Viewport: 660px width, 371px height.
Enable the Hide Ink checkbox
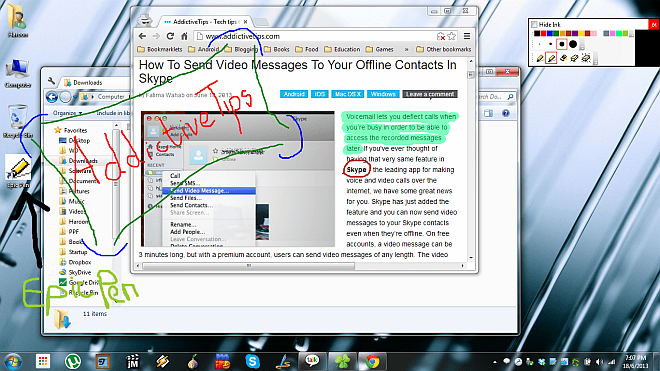[x=534, y=24]
